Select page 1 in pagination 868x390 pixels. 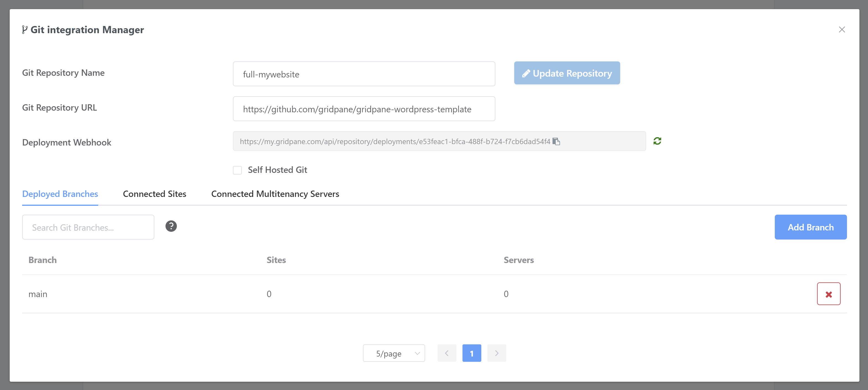click(471, 353)
